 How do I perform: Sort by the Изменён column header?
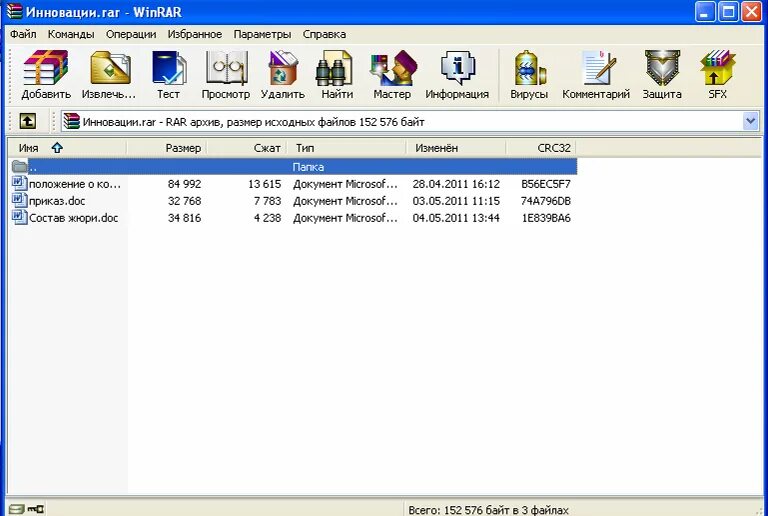click(x=456, y=148)
